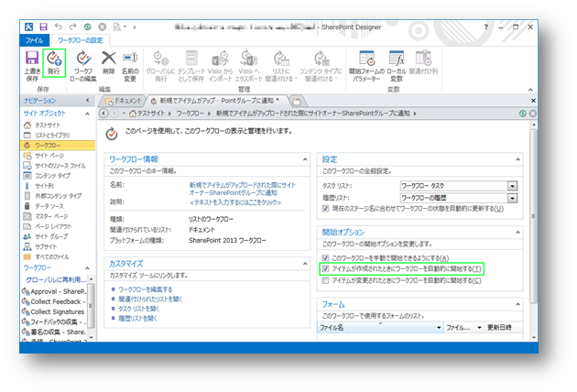Image resolution: width=577 pixels, height=392 pixels.
Task: Select サイト グループ in the navigation pane
Action: [52, 235]
